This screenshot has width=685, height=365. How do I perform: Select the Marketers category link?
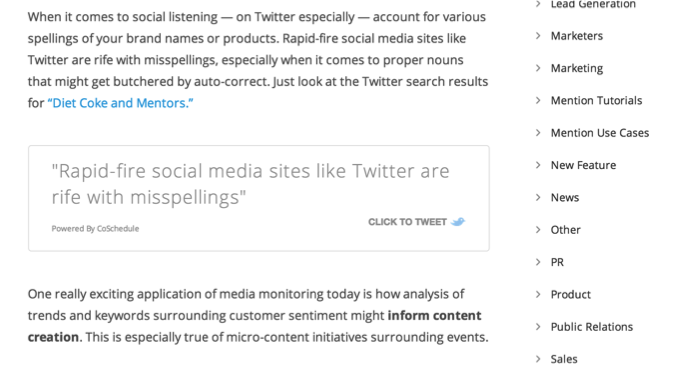point(577,36)
